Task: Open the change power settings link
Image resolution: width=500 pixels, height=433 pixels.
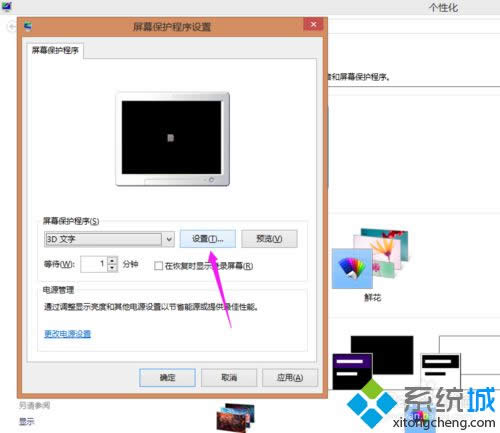Action: click(x=67, y=334)
